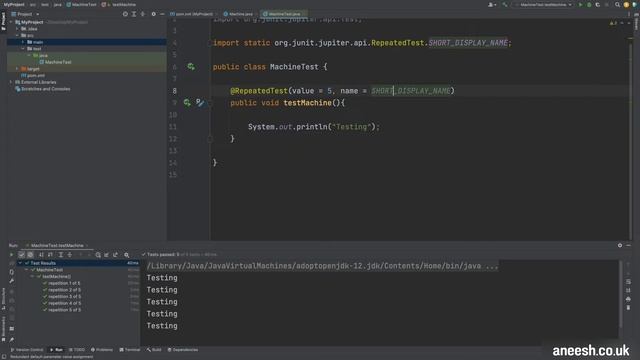The image size is (640, 360).
Task: Open TODO tool window tab
Action: tap(77, 350)
